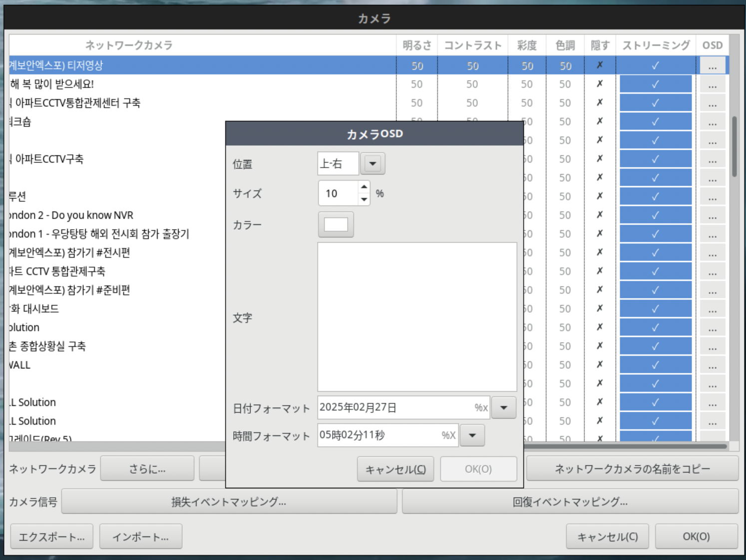
Task: Click the ストリーミング column header
Action: [x=656, y=45]
